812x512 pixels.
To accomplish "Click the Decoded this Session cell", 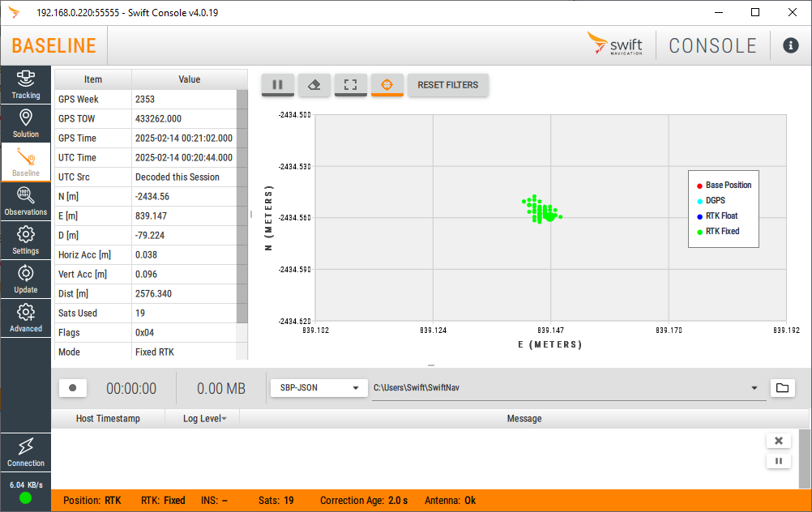I will click(184, 177).
